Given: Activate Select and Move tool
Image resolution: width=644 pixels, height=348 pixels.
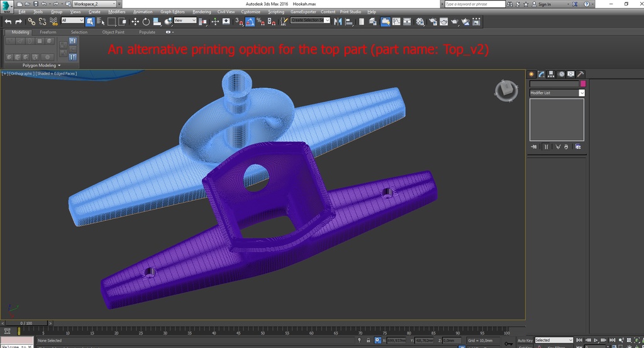Looking at the screenshot, I should [135, 22].
